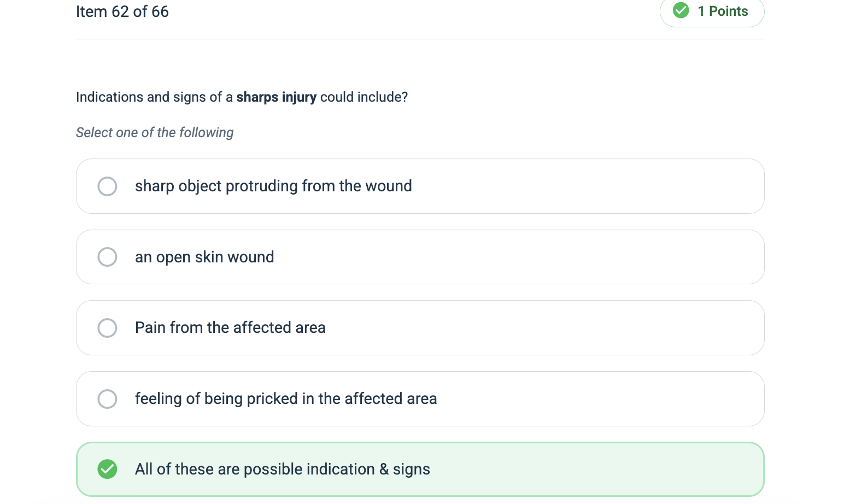Click 'All of these are possible' answer text
Screen dimensions: 844x504
pyautogui.click(x=282, y=470)
